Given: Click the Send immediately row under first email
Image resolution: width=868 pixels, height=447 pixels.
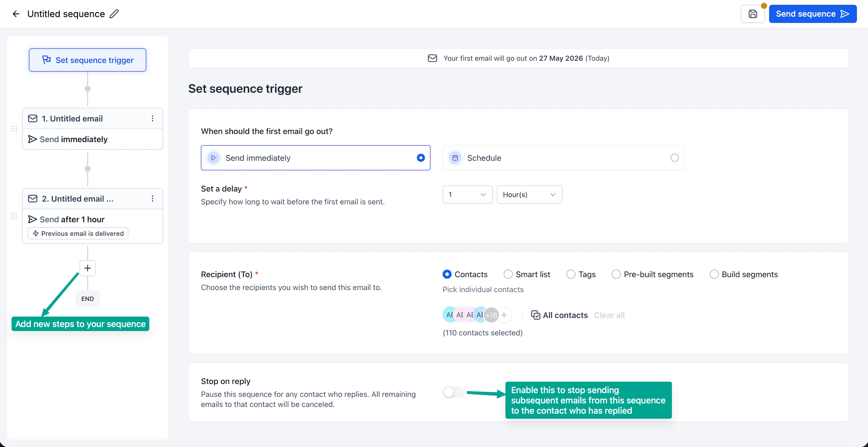Looking at the screenshot, I should point(93,139).
